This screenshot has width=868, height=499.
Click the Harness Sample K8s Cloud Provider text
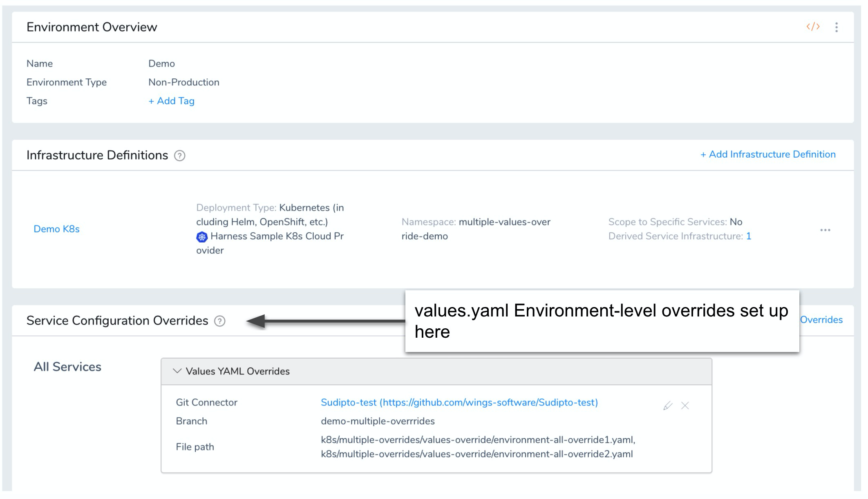click(270, 243)
